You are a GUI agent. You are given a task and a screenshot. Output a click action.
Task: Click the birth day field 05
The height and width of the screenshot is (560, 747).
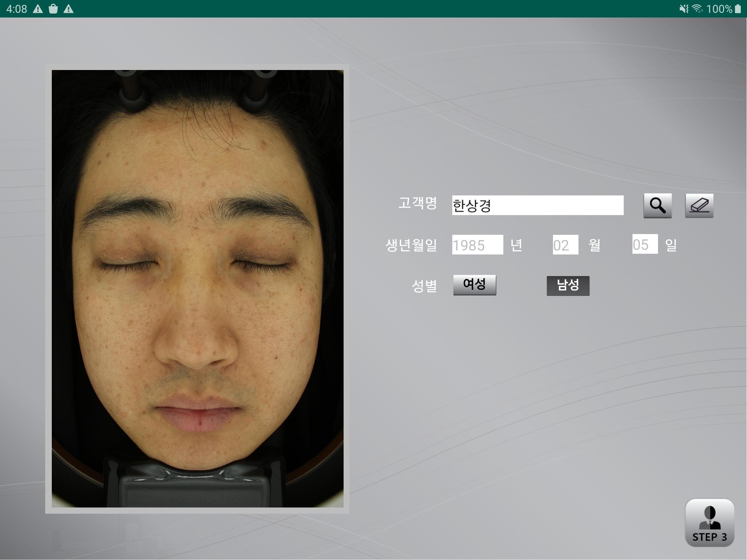645,244
